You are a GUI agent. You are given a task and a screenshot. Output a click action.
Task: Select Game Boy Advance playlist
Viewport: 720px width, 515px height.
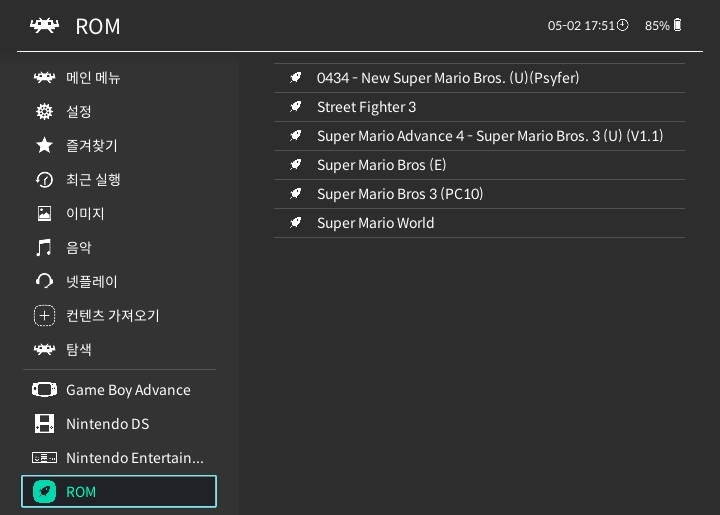click(x=119, y=390)
